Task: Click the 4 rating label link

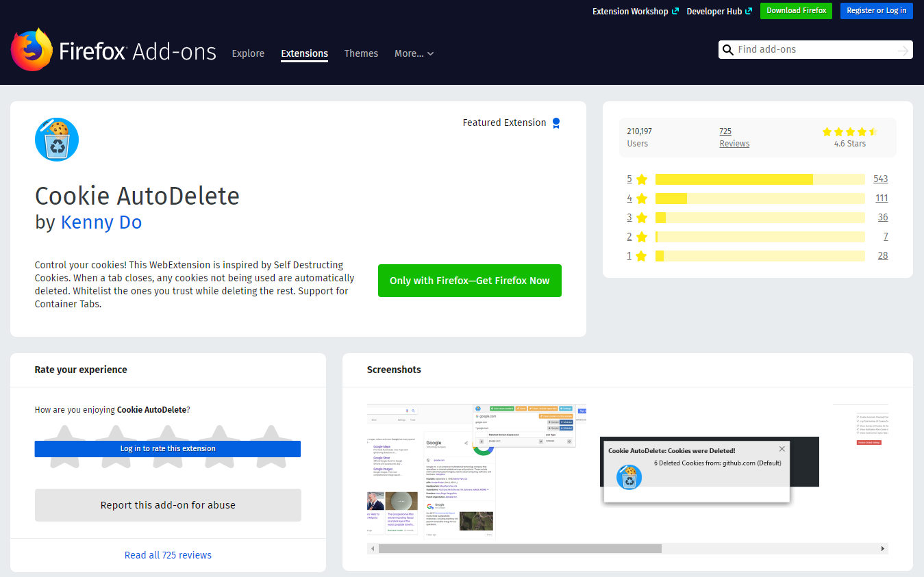Action: (x=629, y=198)
